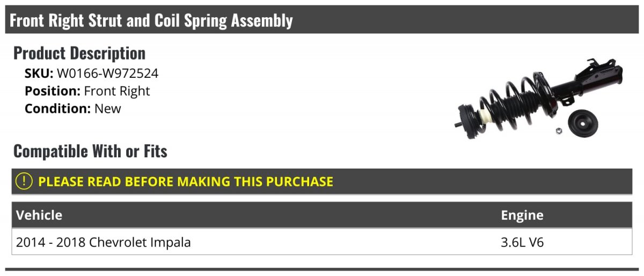This screenshot has height=276, width=644.
Task: Select the 2014 - 2018 Chevrolet Impala row
Action: click(x=104, y=243)
